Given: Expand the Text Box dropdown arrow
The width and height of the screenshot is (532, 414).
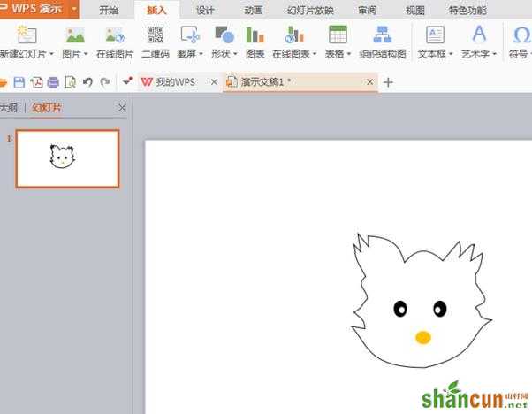Looking at the screenshot, I should [451, 54].
